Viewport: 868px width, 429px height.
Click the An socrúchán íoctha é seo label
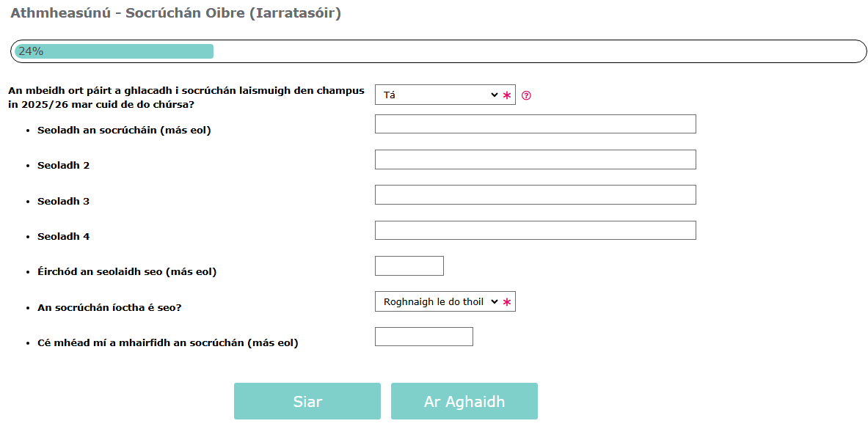coord(109,307)
